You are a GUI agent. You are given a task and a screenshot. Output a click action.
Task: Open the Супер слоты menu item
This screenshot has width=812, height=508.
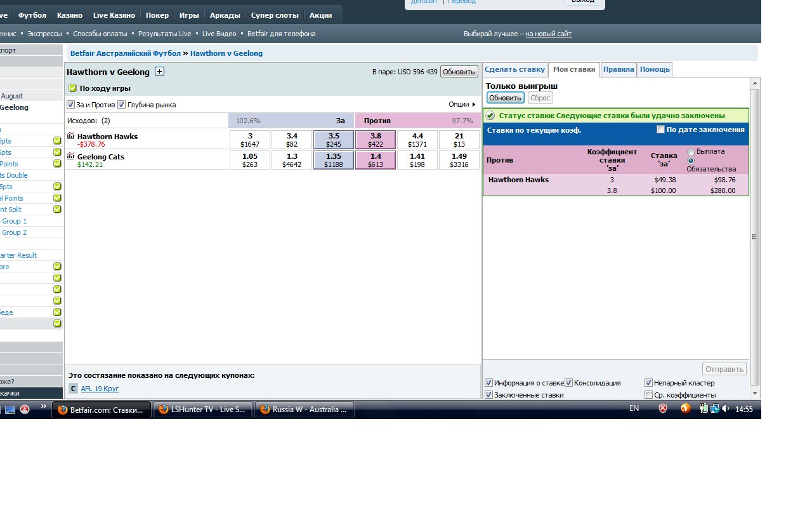(275, 15)
